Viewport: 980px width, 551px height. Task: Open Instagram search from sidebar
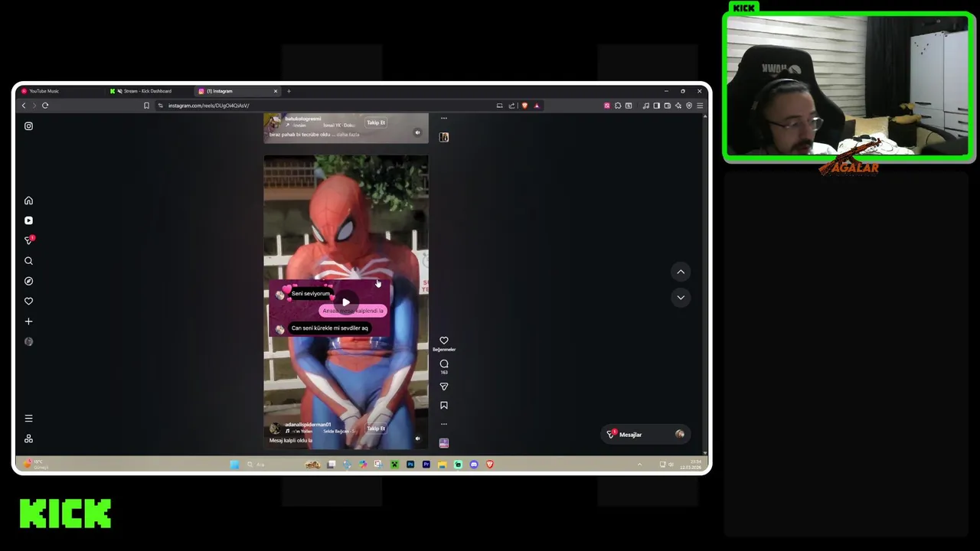click(28, 261)
